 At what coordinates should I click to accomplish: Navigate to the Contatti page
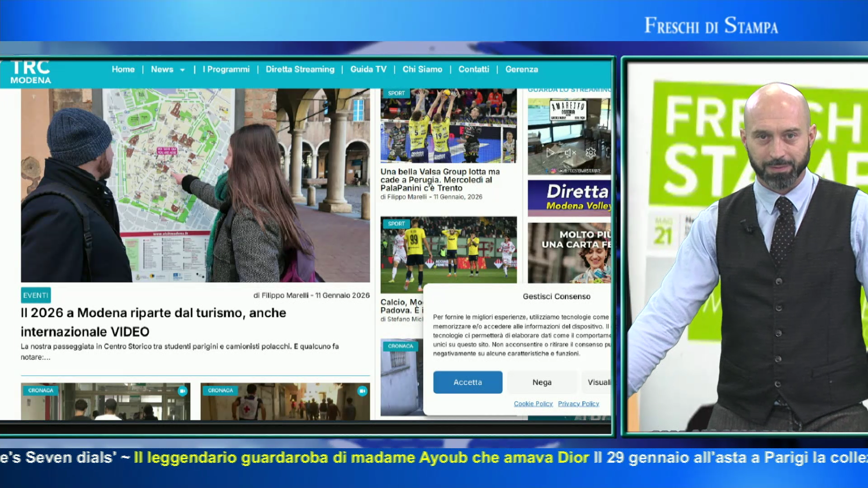point(473,69)
